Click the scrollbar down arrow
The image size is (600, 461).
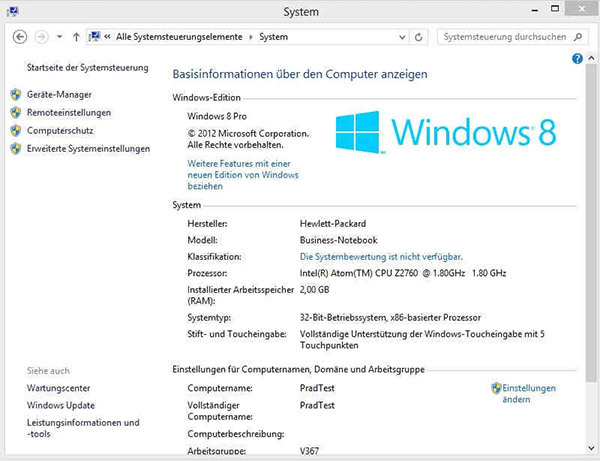tap(591, 448)
